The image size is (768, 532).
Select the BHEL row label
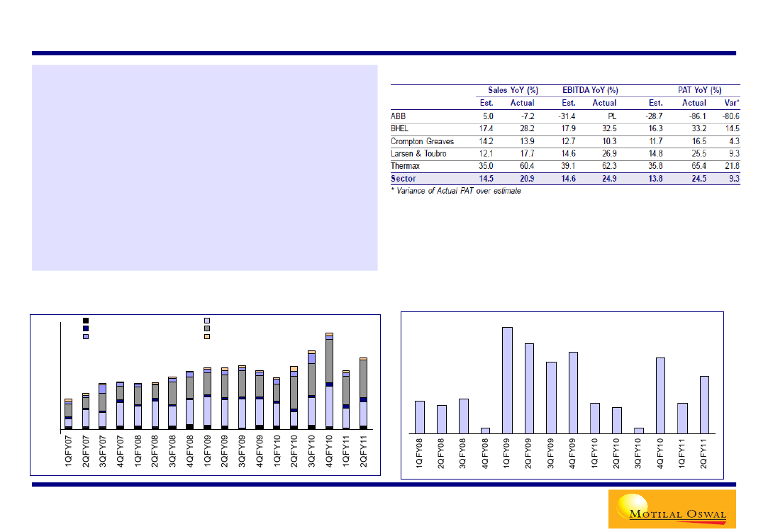(401, 128)
